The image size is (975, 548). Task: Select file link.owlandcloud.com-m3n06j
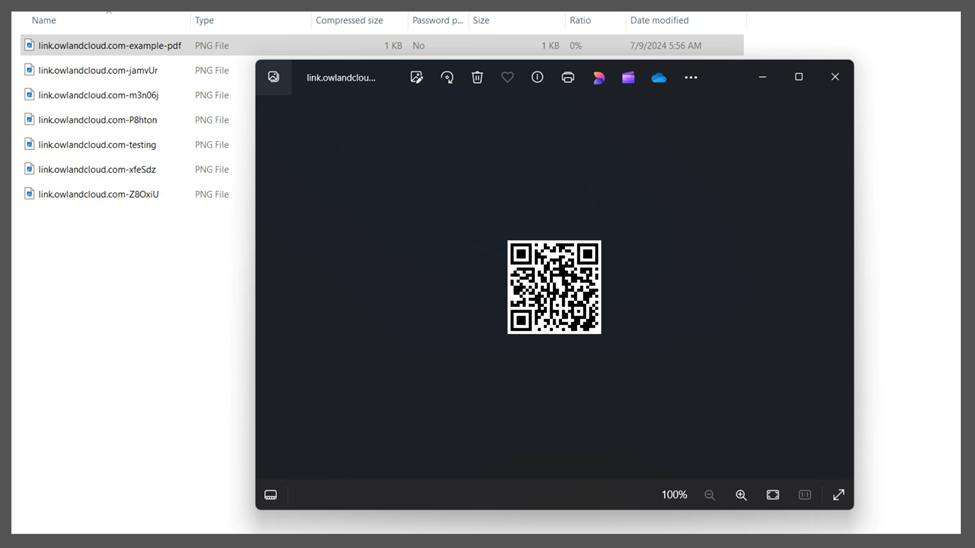[x=98, y=95]
